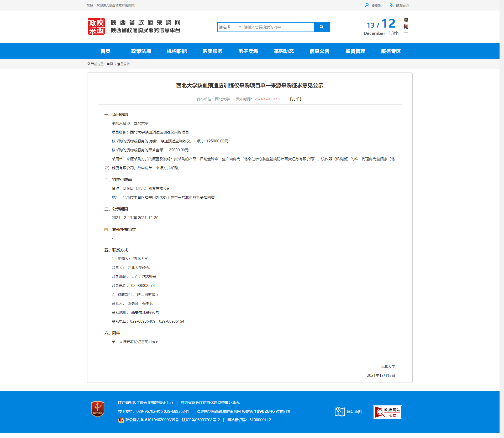The width and height of the screenshot is (504, 438).
Task: Click the 打印 print link
Action: 296,99
